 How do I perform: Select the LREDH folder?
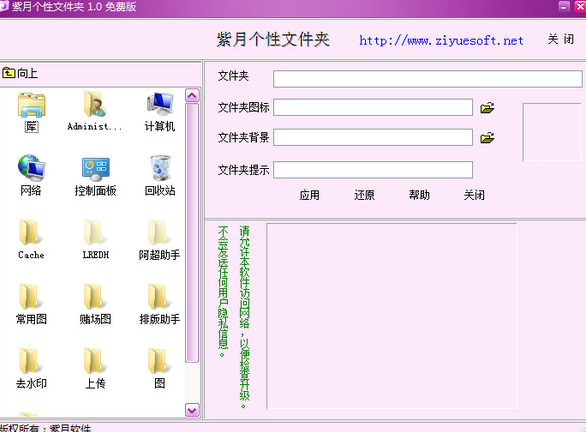coord(95,240)
